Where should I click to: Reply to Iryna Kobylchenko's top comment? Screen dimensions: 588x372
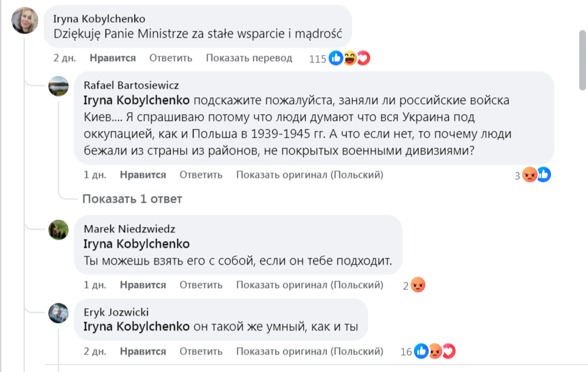pyautogui.click(x=171, y=58)
